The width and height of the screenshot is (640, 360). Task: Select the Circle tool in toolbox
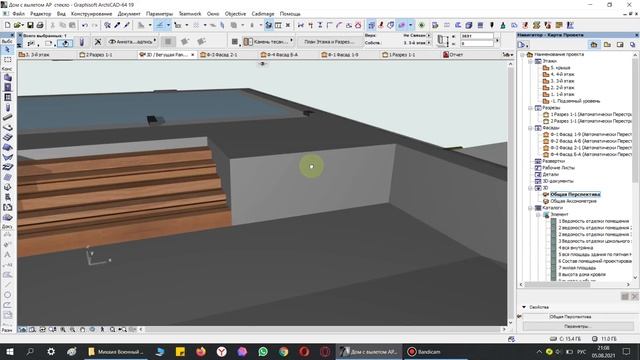(7, 295)
